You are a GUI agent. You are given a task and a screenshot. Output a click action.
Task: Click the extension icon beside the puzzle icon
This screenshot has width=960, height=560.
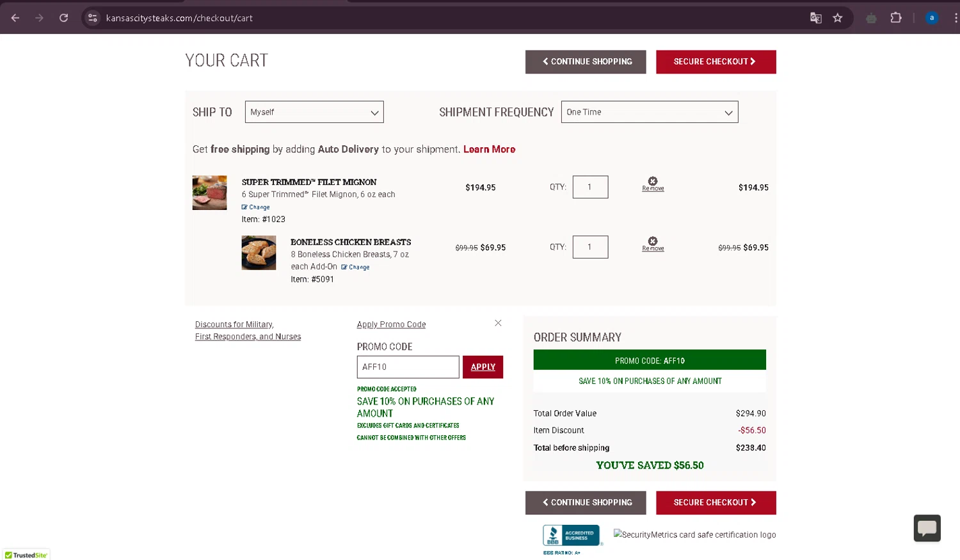click(x=871, y=18)
